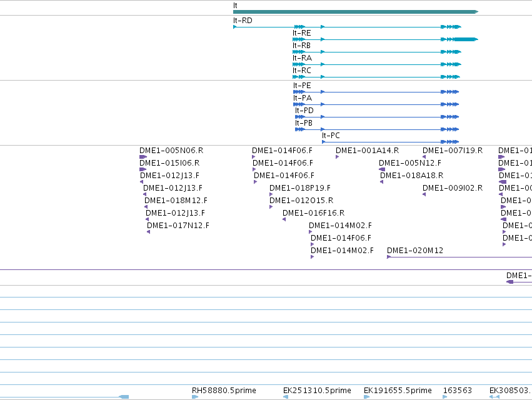Click feature label DME1-015I06.R
The height and width of the screenshot is (400, 532).
coord(169,163)
